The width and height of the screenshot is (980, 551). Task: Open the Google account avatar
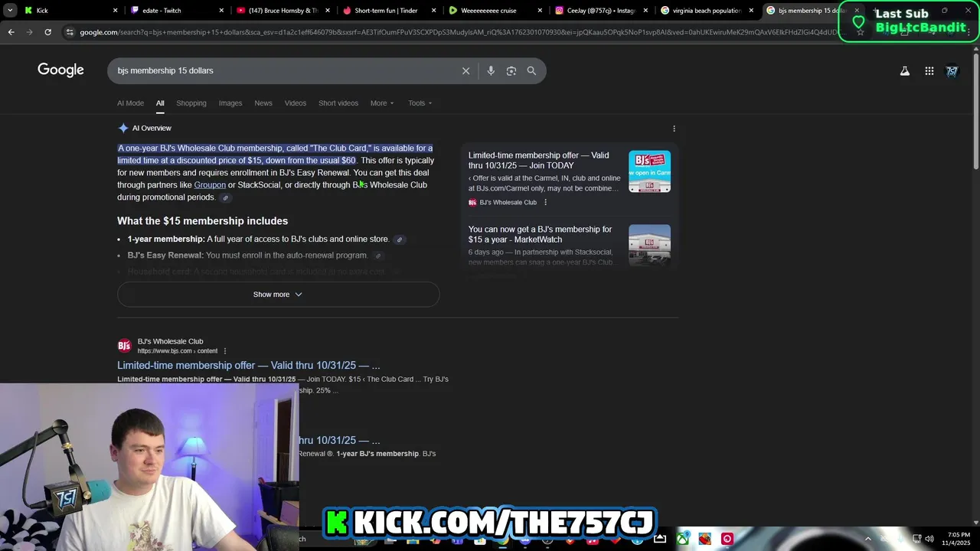952,71
